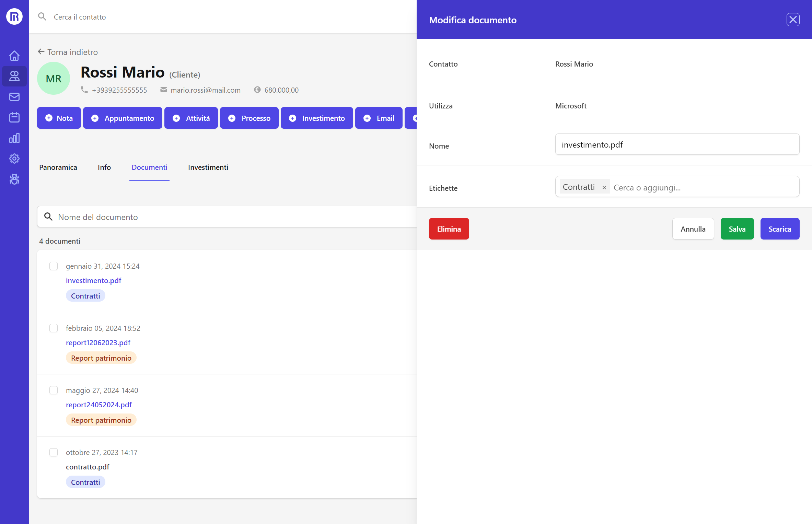Open the Home sidebar icon
Viewport: 812px width, 524px height.
tap(14, 56)
